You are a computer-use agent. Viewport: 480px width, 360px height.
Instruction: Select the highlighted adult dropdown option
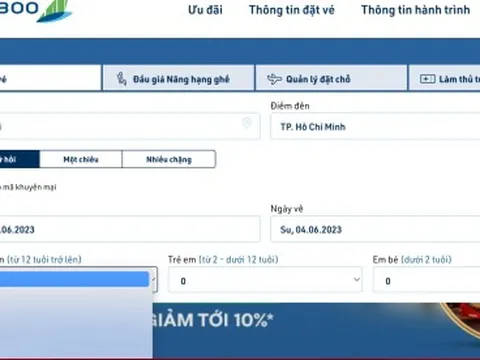coord(74,279)
